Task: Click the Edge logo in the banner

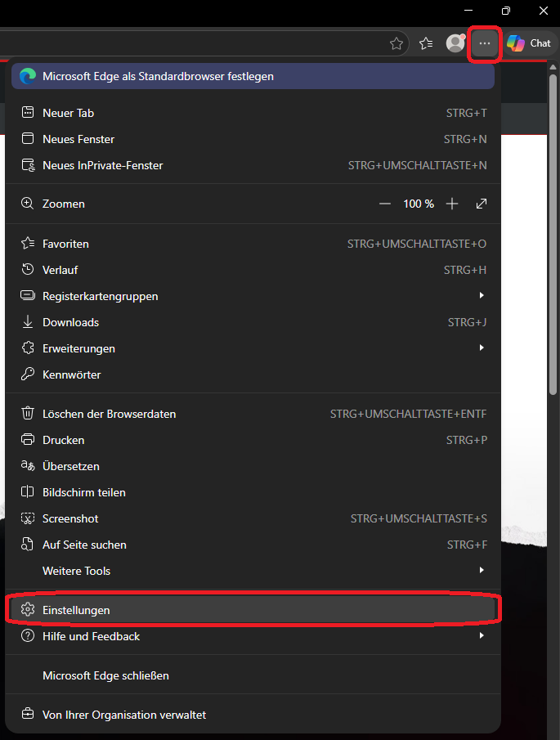Action: coord(28,76)
